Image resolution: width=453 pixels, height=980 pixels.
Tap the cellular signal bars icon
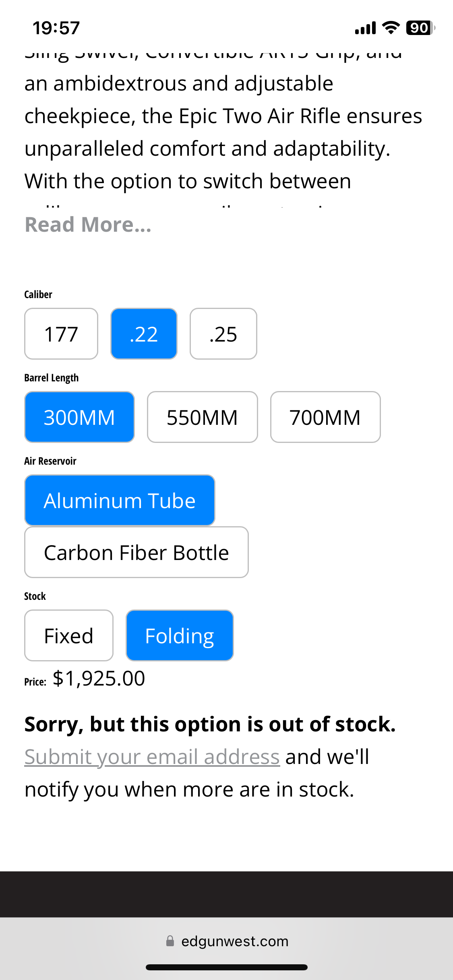[365, 28]
